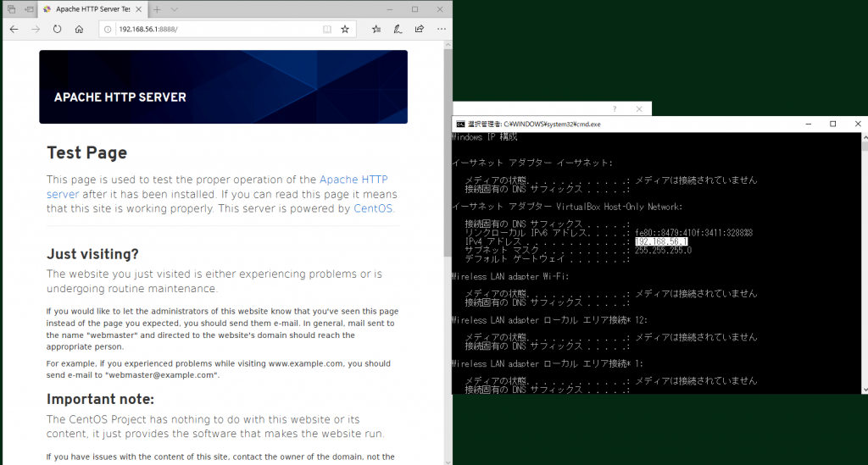Minimize the cmd.exe window
The width and height of the screenshot is (868, 465).
[x=809, y=124]
